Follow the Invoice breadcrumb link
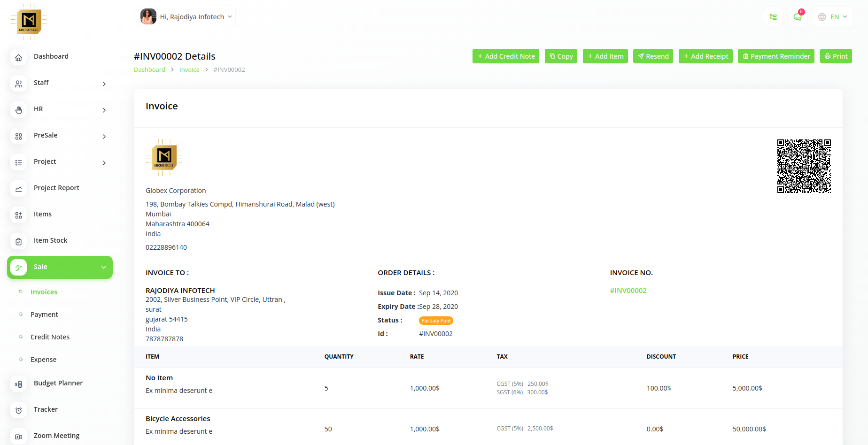 (189, 70)
